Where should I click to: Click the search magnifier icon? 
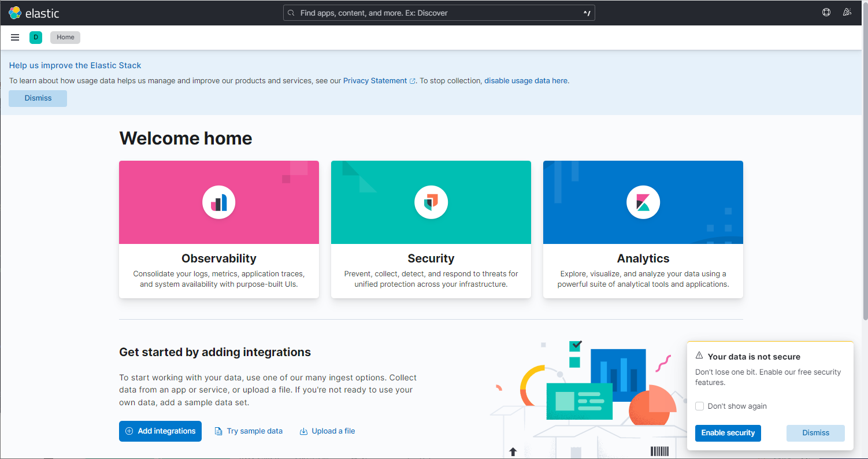(x=291, y=13)
